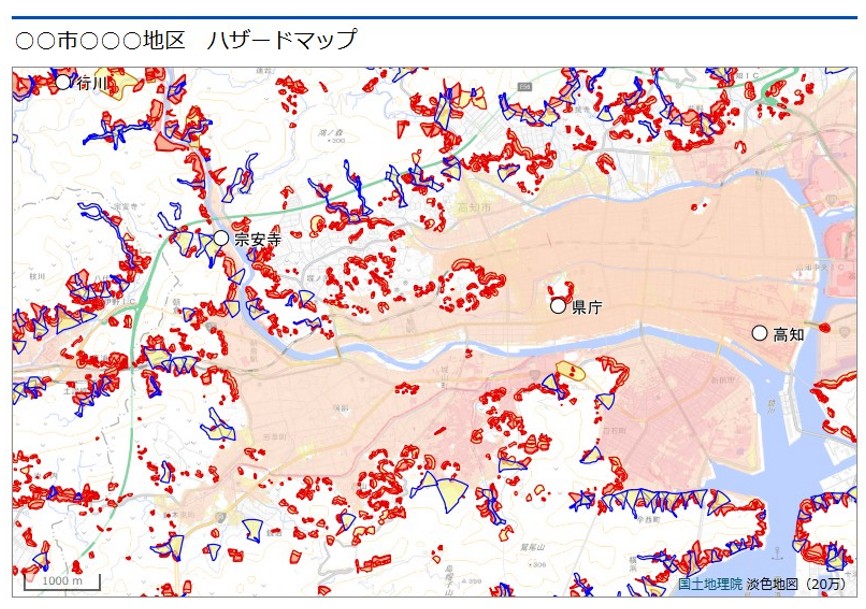Image resolution: width=866 pixels, height=609 pixels.
Task: Open the 国土地理院 attribution link
Action: (710, 584)
